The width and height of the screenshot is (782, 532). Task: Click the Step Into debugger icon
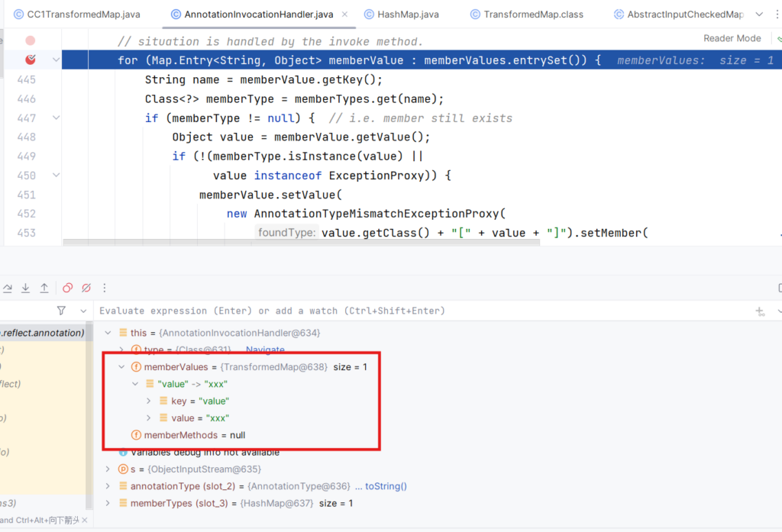point(26,288)
